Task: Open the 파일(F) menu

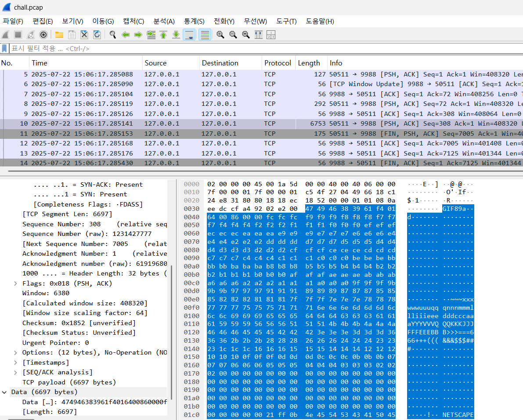Action: coord(13,22)
